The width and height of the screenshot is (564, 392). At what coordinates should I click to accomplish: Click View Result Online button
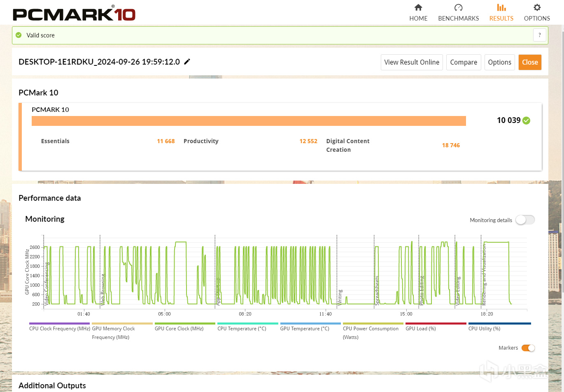pos(412,62)
